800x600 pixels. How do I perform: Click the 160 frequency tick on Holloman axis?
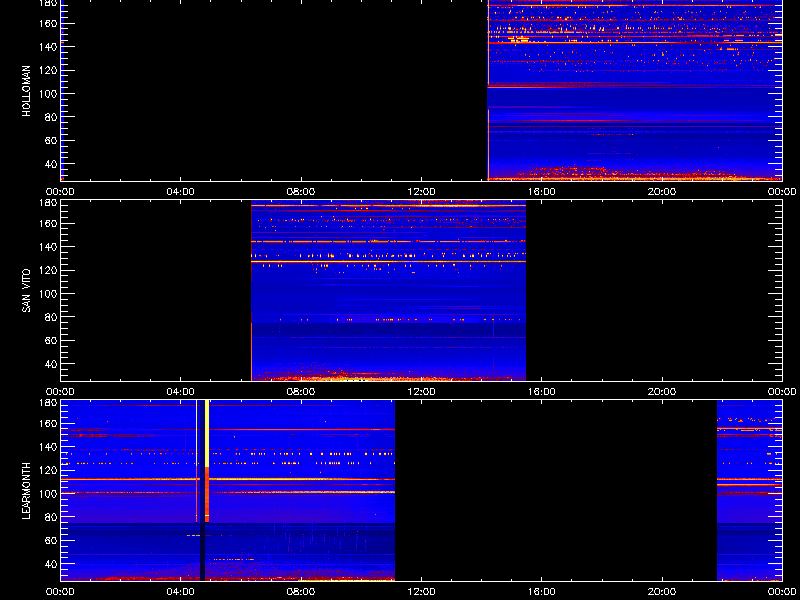tap(48, 23)
